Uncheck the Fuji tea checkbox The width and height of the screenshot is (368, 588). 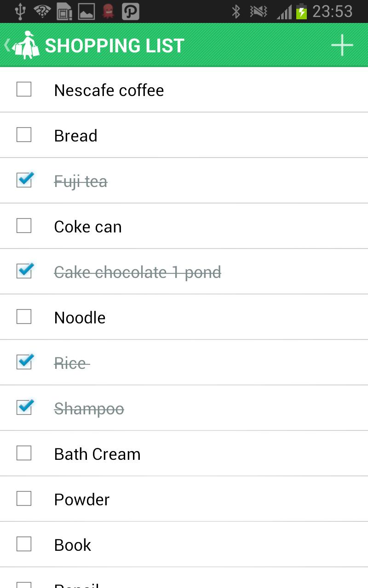pos(24,180)
